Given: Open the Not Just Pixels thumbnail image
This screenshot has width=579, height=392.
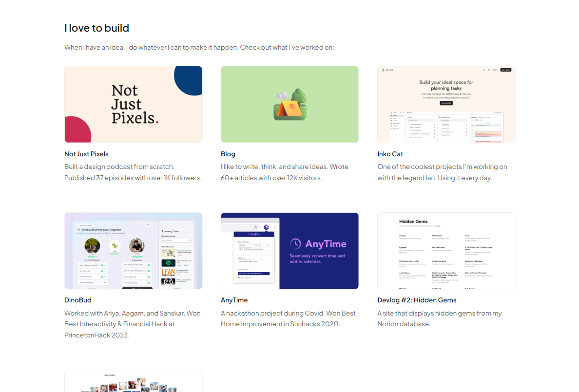Looking at the screenshot, I should [x=134, y=105].
